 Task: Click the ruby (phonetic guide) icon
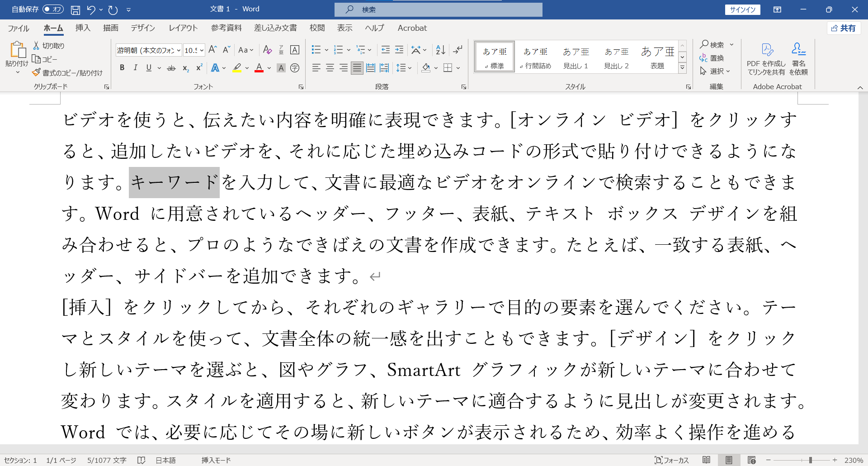281,50
